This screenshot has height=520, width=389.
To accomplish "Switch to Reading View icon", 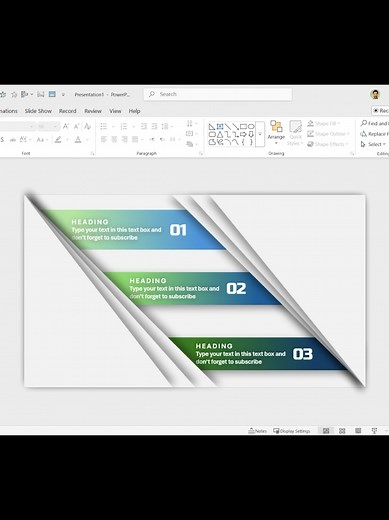I will click(358, 431).
